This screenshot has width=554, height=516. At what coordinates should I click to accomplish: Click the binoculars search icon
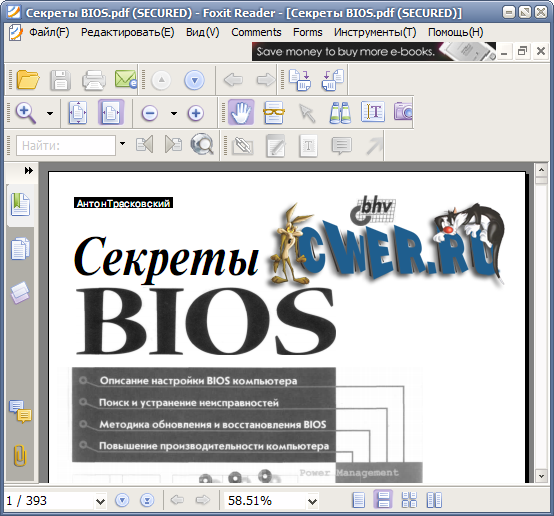340,113
